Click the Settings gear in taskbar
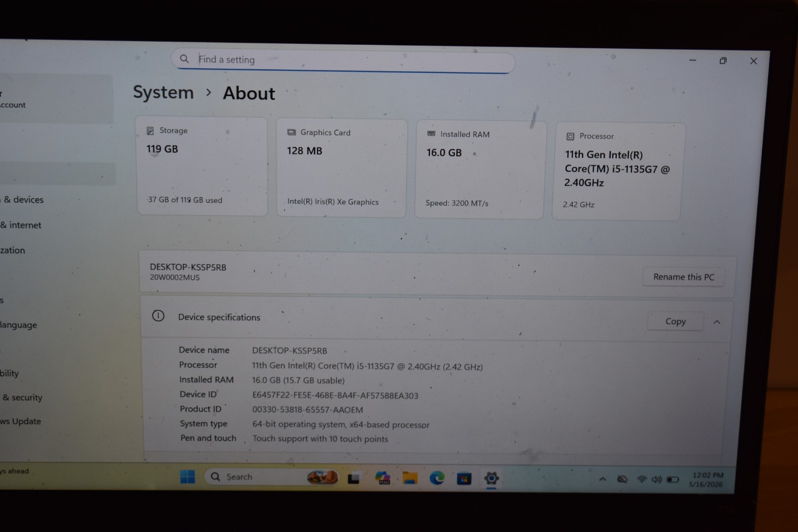This screenshot has height=532, width=798. coord(491,479)
